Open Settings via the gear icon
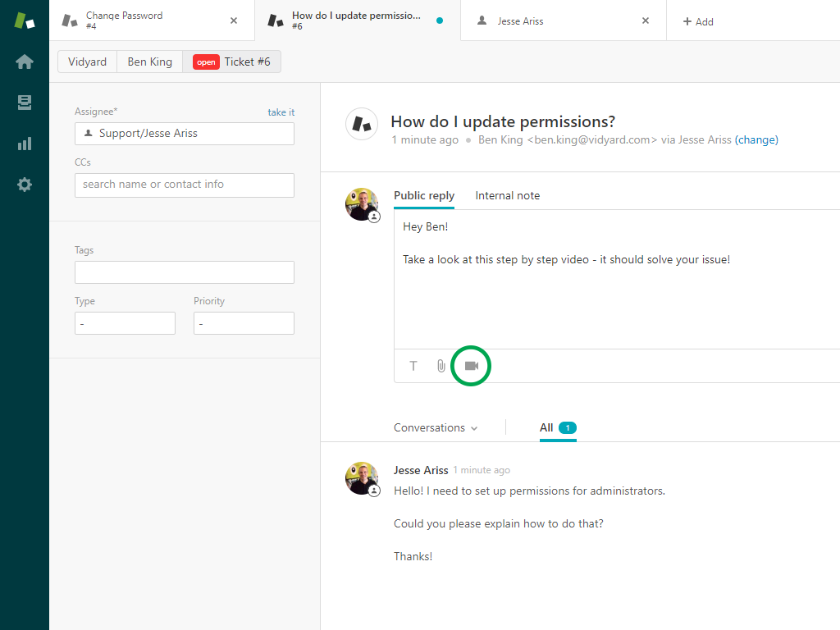The width and height of the screenshot is (840, 630). tap(24, 184)
